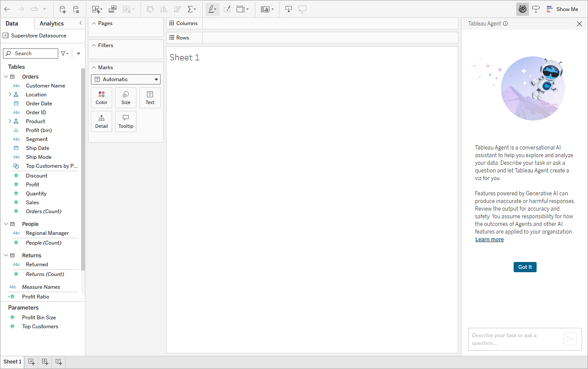Screen dimensions: 588x369
Task: Click the Got It button
Action: point(525,267)
